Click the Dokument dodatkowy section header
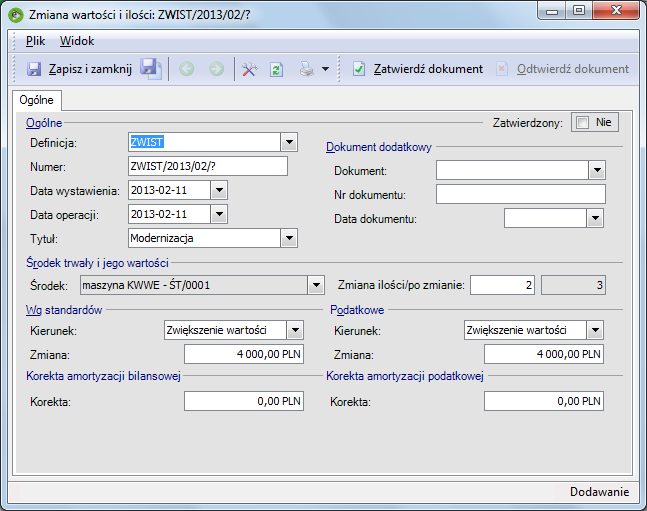Viewport: 647px width, 511px height. click(x=379, y=147)
